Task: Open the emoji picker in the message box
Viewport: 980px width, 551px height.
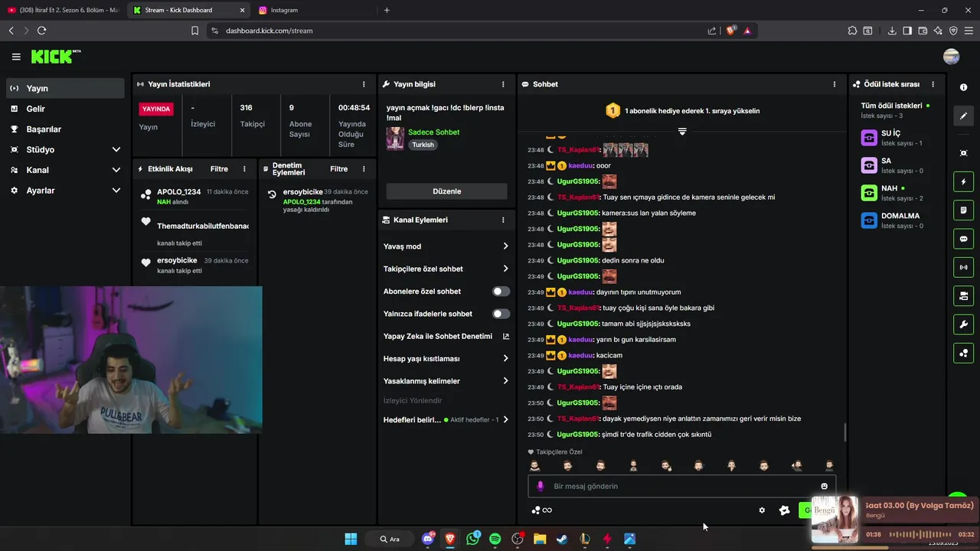Action: pyautogui.click(x=824, y=486)
